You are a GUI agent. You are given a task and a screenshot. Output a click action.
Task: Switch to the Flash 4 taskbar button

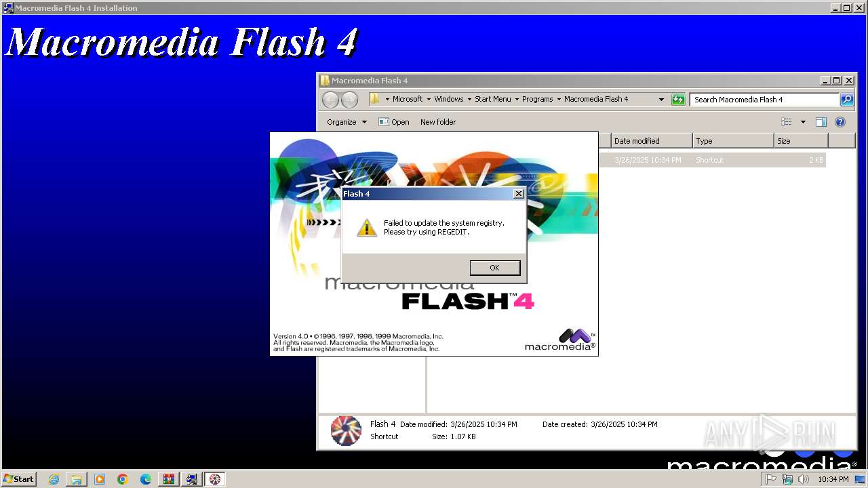[x=215, y=479]
